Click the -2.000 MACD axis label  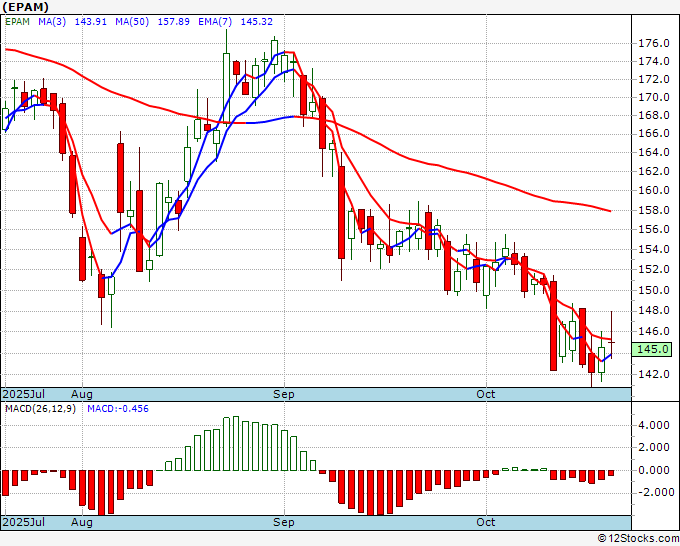(654, 492)
